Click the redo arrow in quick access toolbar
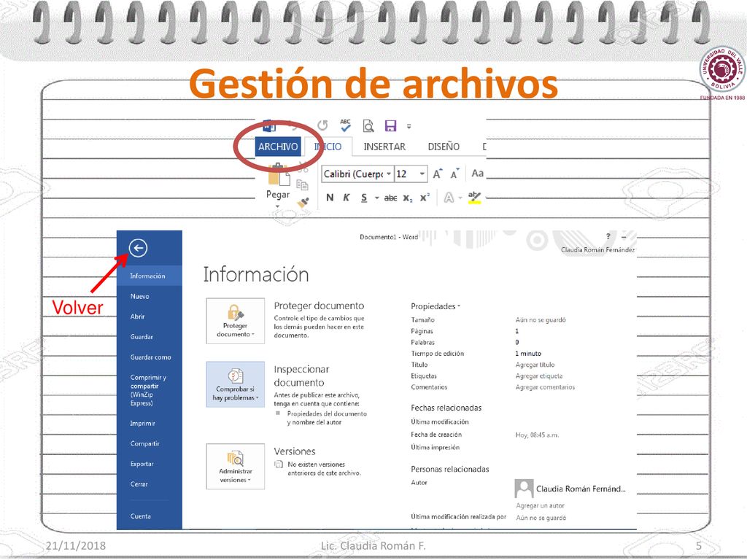Image resolution: width=747 pixels, height=560 pixels. coord(322,125)
